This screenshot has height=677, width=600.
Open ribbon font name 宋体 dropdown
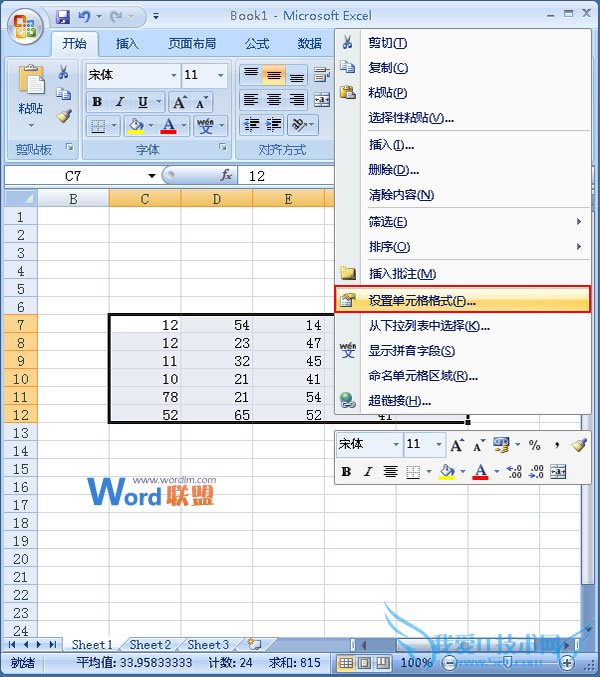(x=174, y=75)
